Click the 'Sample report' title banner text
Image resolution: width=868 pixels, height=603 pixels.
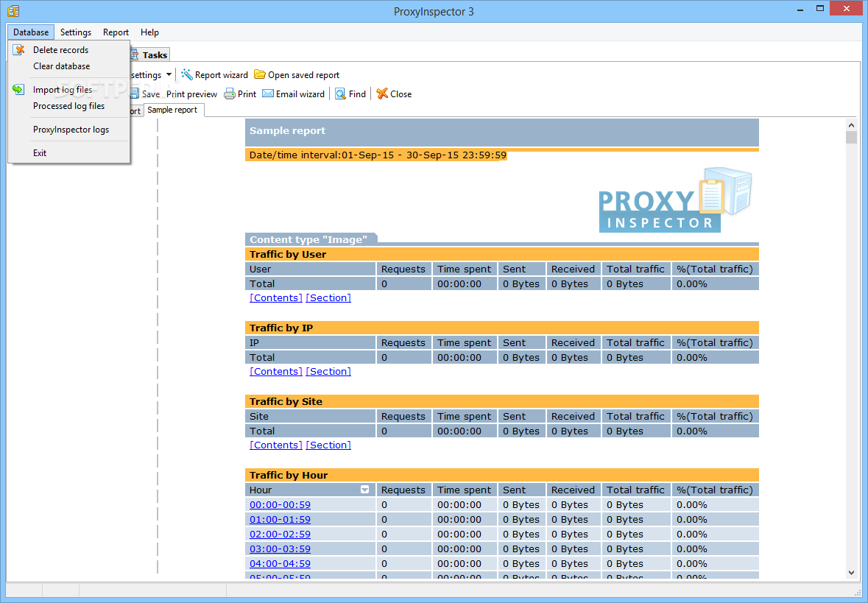[x=287, y=130]
